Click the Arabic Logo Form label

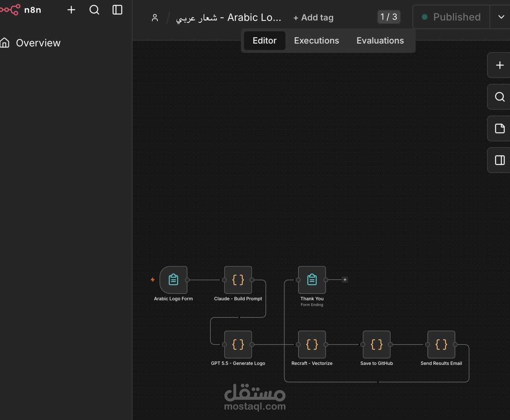click(174, 299)
